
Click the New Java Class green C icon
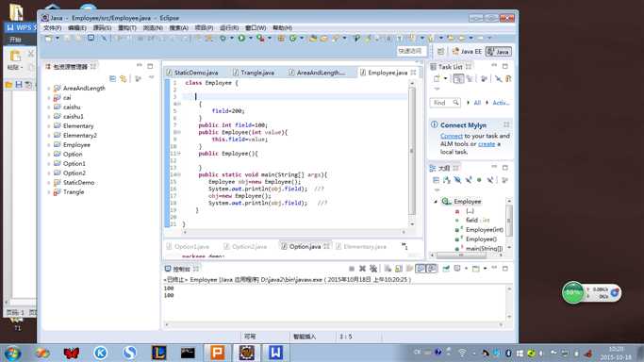pyautogui.click(x=293, y=38)
